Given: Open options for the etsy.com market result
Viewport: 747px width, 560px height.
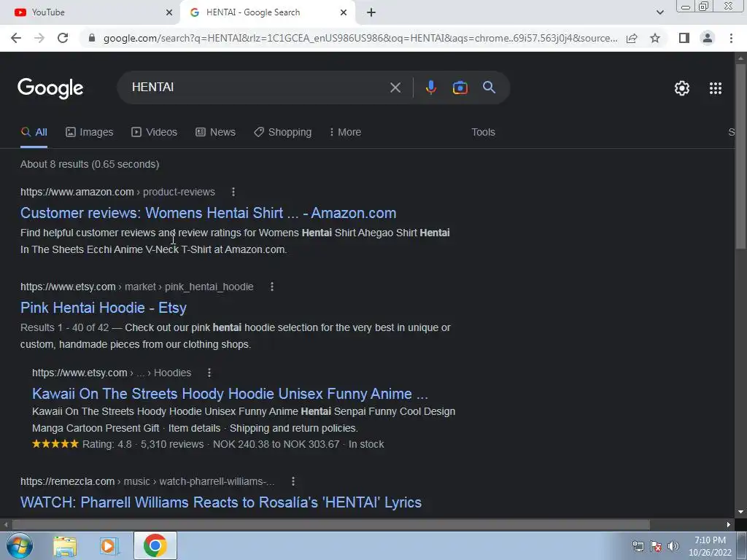Looking at the screenshot, I should coord(271,287).
